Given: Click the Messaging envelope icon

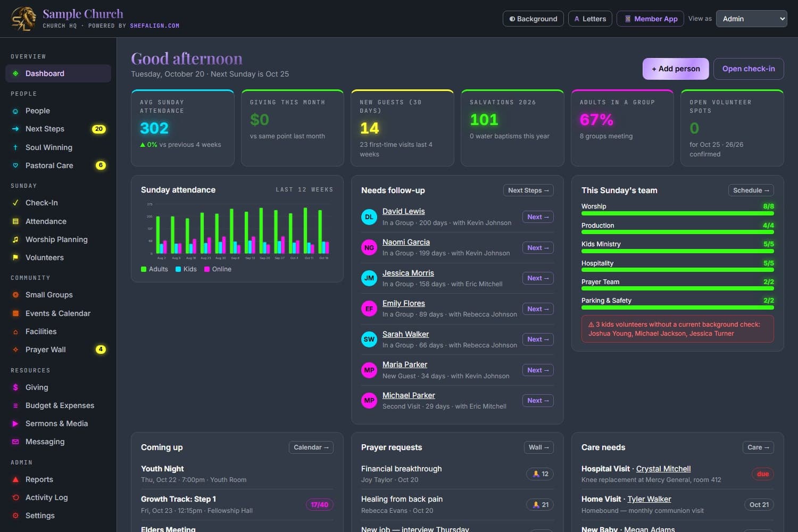Looking at the screenshot, I should [15, 442].
